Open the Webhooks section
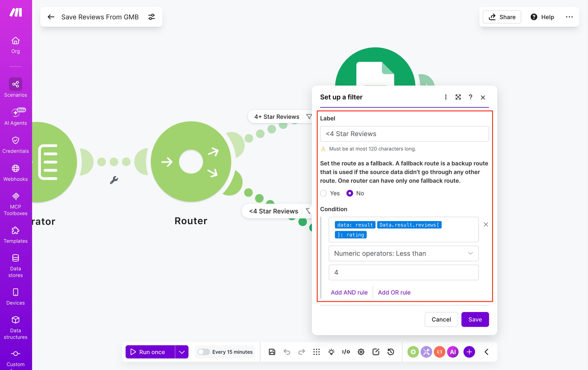Viewport: 588px width, 370px height. 16,173
